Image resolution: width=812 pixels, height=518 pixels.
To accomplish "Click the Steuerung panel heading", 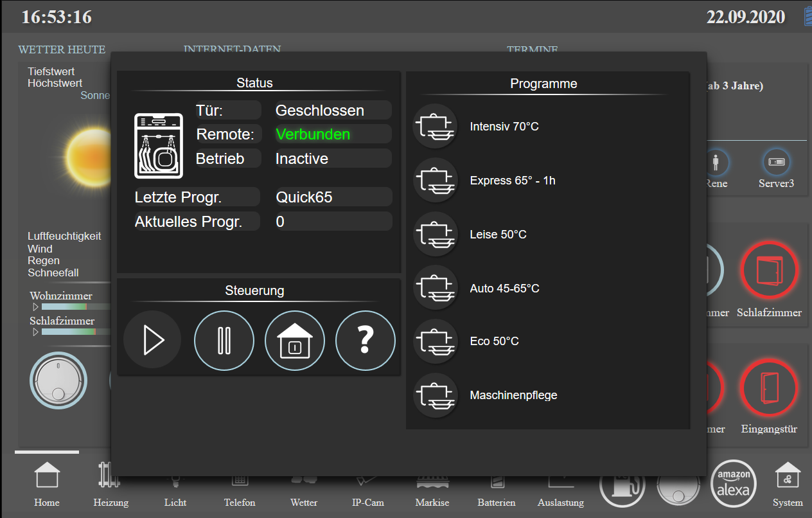I will point(254,290).
